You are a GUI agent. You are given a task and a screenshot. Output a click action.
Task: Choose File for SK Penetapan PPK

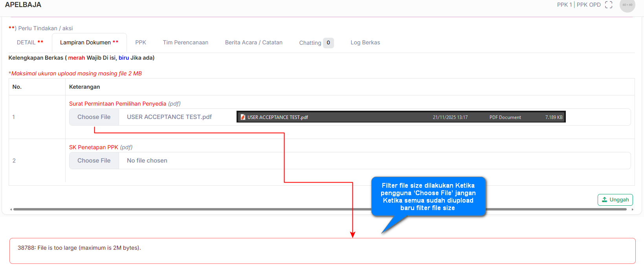pyautogui.click(x=94, y=161)
